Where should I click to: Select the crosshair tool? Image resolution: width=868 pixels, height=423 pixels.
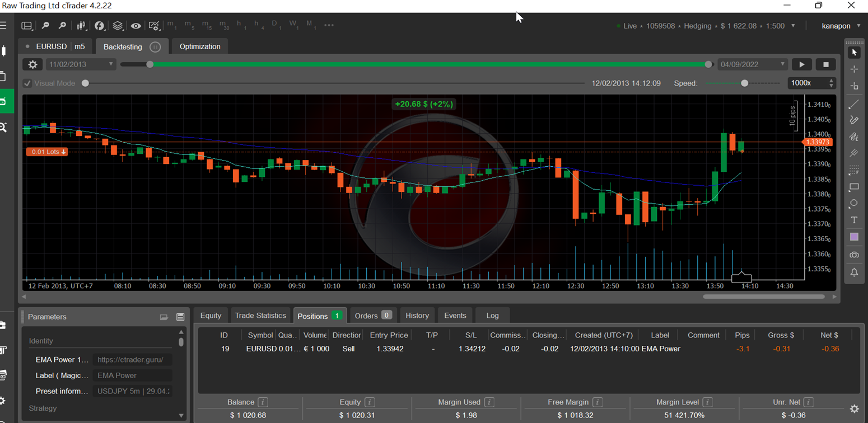[x=854, y=69]
